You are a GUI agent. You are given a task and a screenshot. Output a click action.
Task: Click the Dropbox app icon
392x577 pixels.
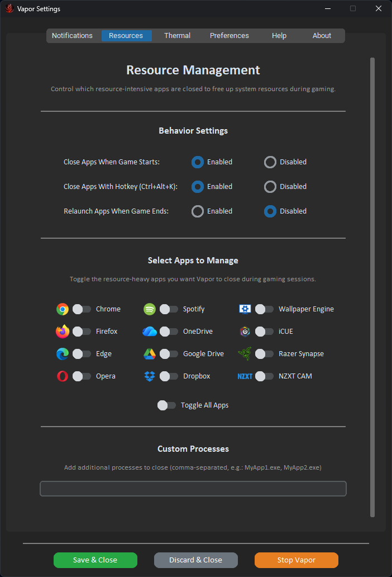(149, 376)
